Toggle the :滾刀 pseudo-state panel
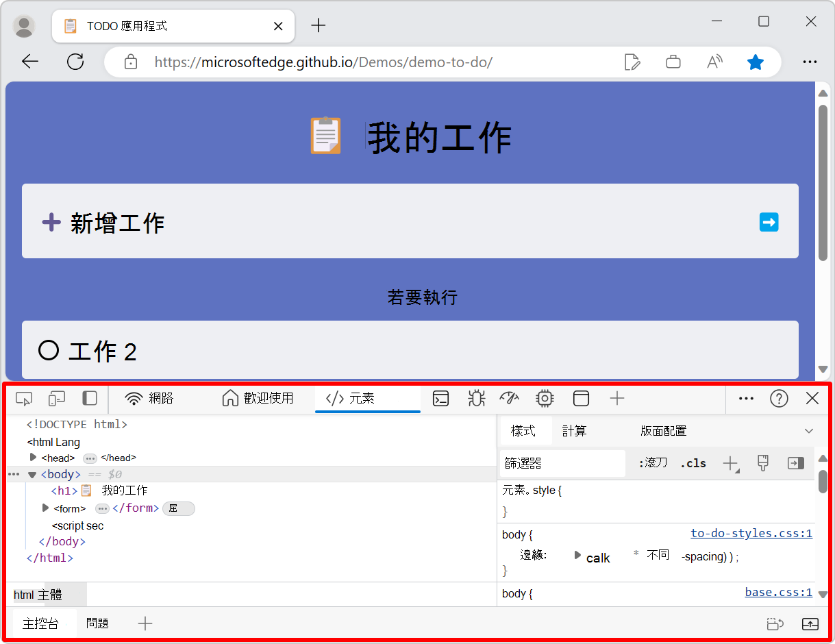The width and height of the screenshot is (835, 644). click(653, 463)
